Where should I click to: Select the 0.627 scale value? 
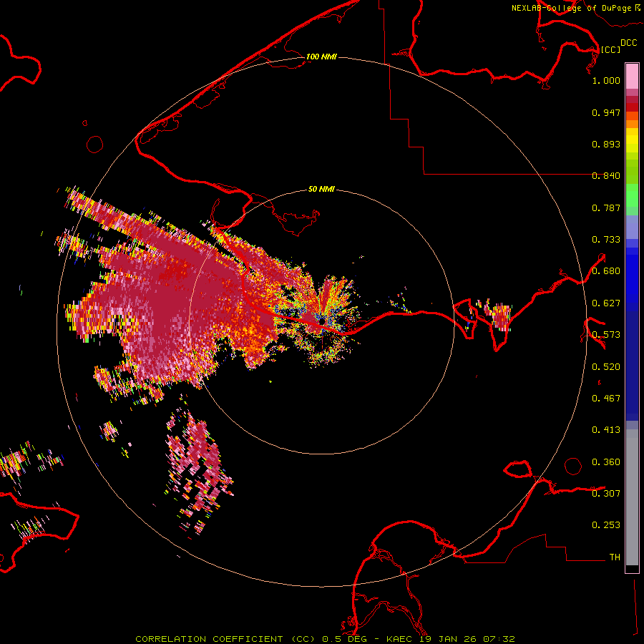[x=606, y=303]
